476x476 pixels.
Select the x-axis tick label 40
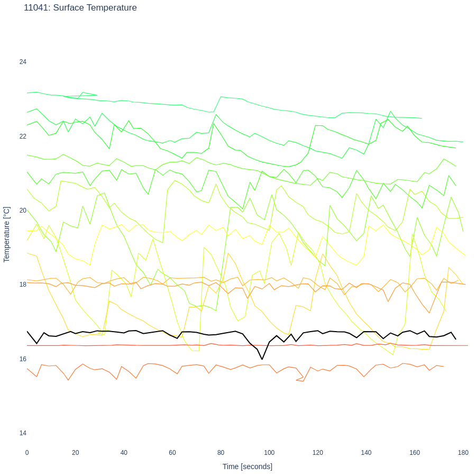pyautogui.click(x=124, y=453)
